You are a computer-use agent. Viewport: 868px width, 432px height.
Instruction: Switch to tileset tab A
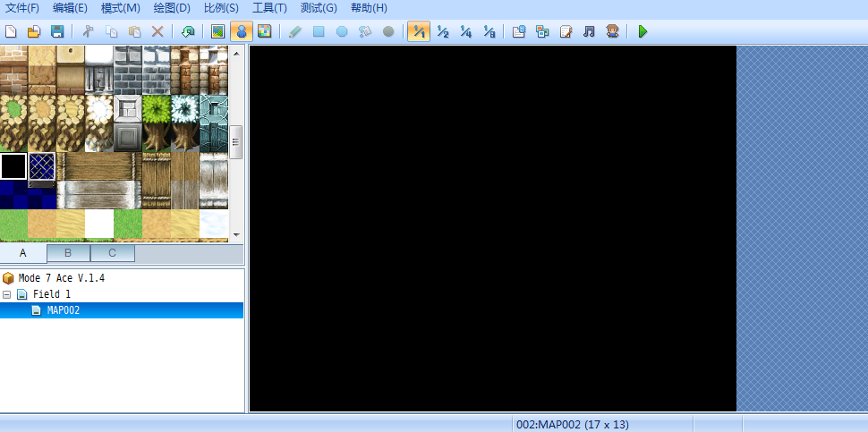23,253
